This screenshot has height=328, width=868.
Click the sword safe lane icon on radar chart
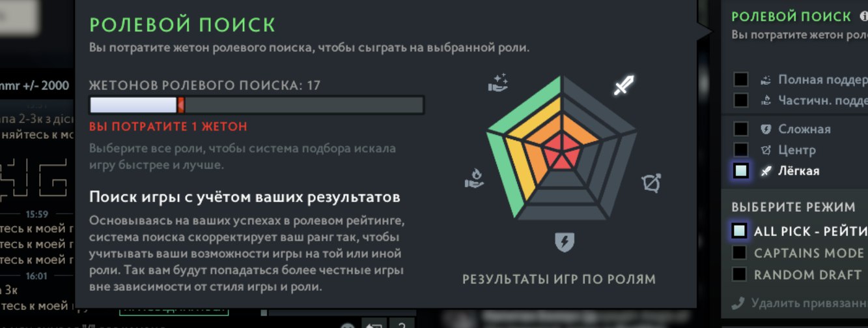coord(624,85)
